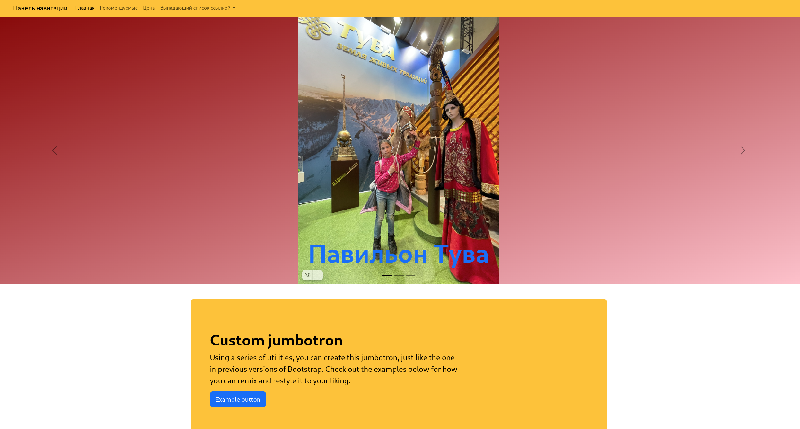Advance carousel with the right chevron arrow
The width and height of the screenshot is (800, 429).
[743, 150]
